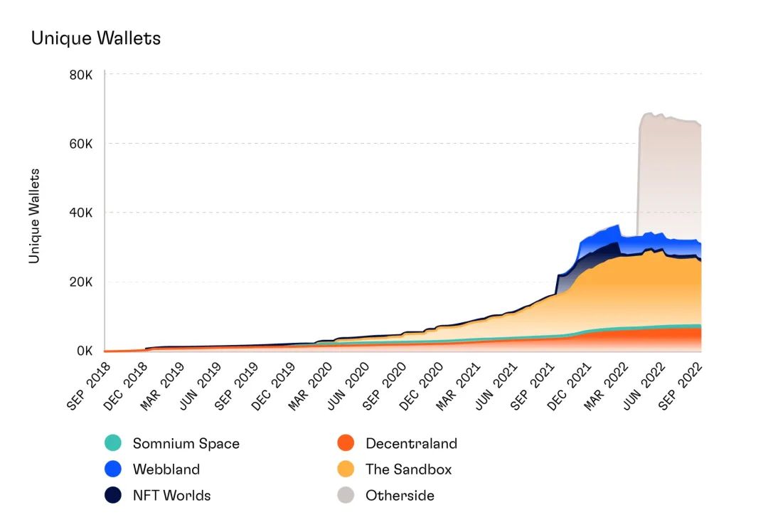Click the Webbland blue legend dot
768x532 pixels.
tap(112, 469)
